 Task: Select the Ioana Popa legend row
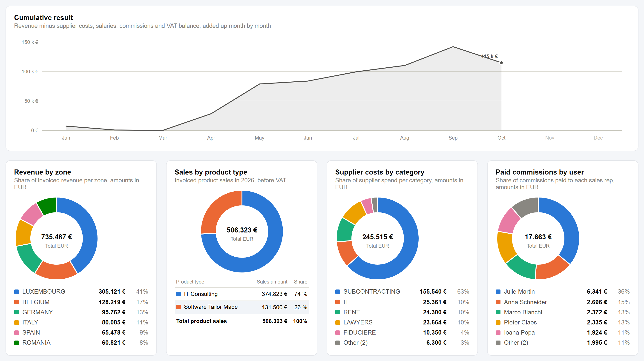point(563,332)
